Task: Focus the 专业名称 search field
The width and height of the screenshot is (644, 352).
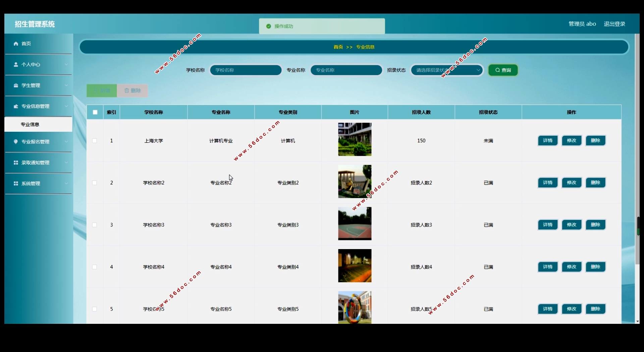Action: 346,70
